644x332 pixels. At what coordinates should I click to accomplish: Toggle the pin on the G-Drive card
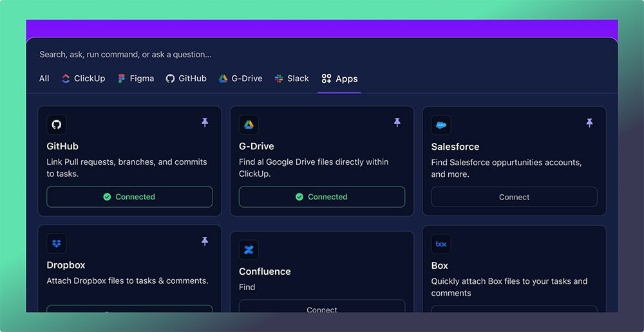(397, 122)
